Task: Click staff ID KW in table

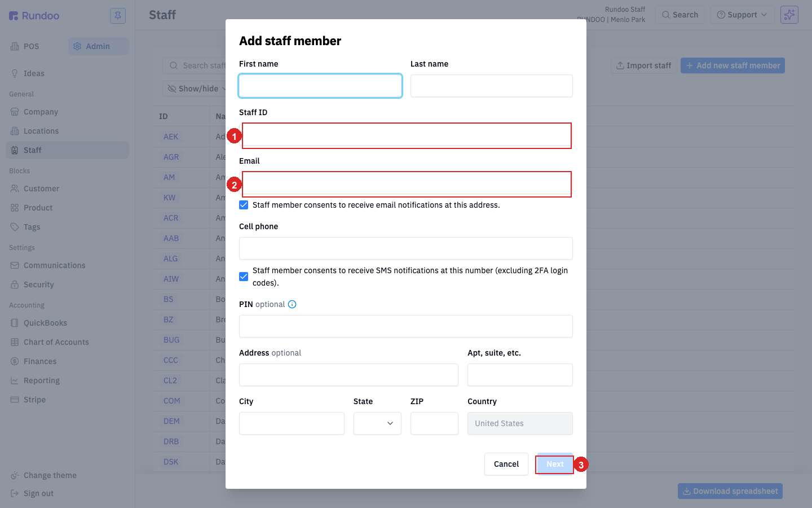Action: click(169, 198)
